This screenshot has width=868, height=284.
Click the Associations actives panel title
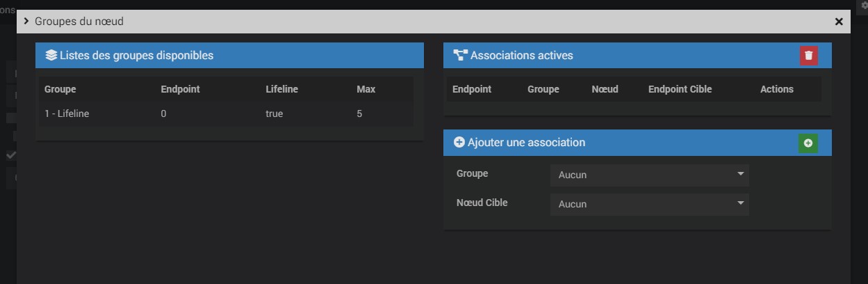point(521,56)
